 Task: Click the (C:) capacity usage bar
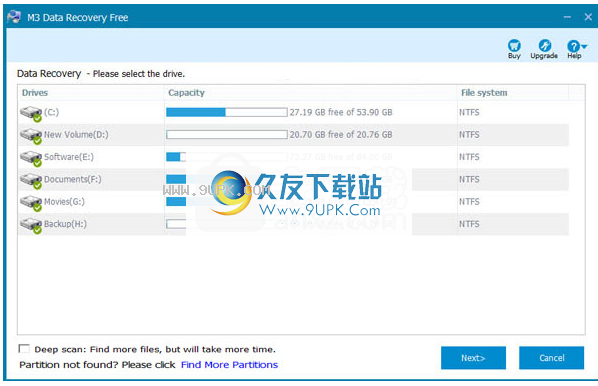(x=227, y=112)
